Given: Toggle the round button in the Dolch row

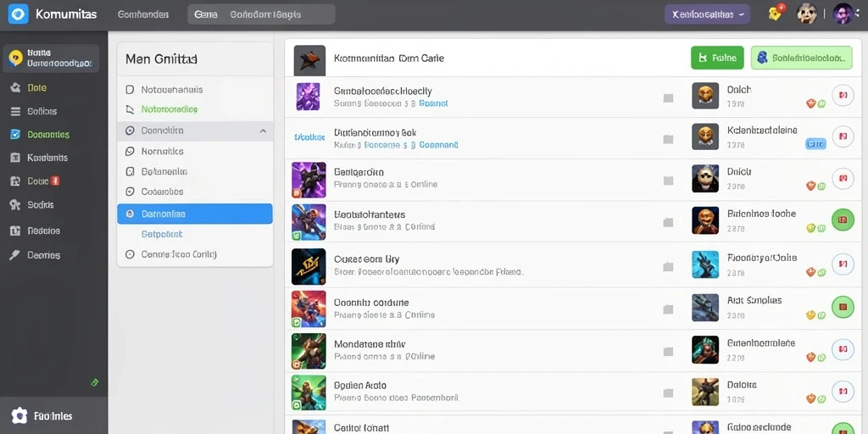Looking at the screenshot, I should (x=843, y=96).
